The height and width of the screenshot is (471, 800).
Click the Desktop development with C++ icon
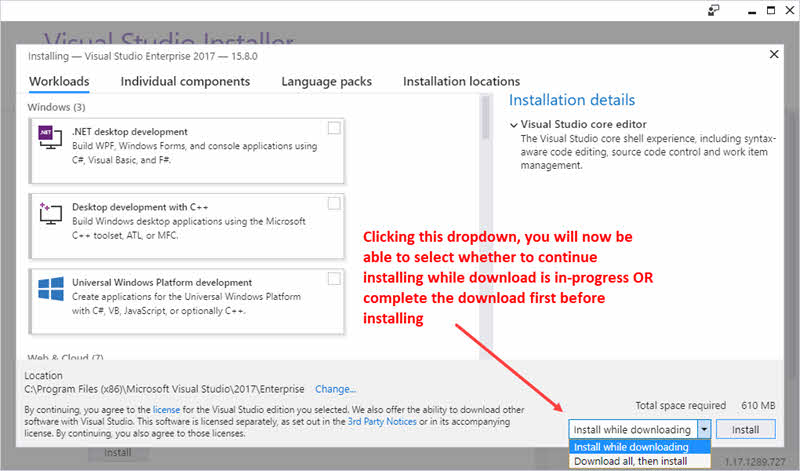50,213
